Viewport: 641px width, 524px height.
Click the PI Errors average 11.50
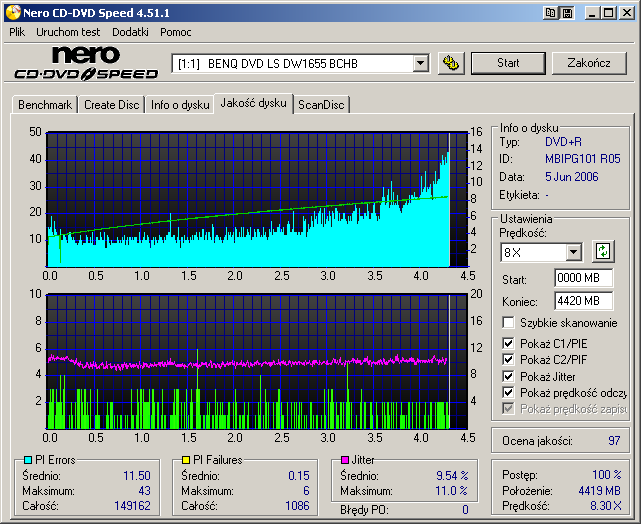point(137,476)
